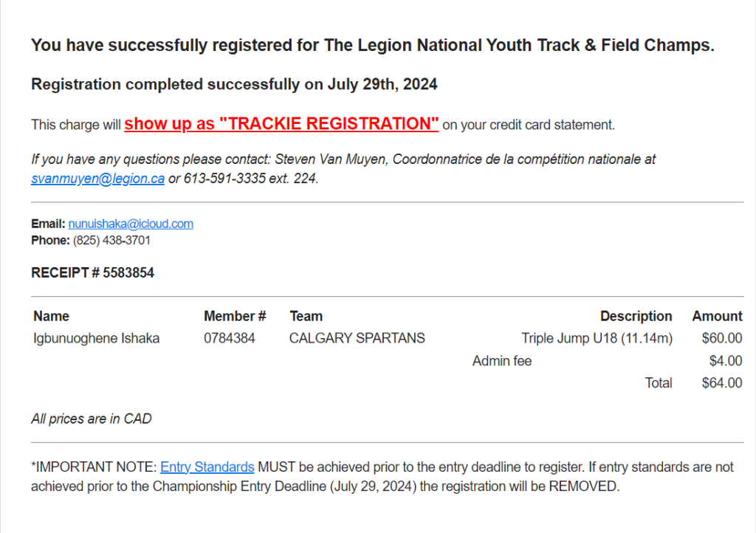This screenshot has height=533, width=756.
Task: Click the name Igbunuoghene Ishaka
Action: pyautogui.click(x=97, y=338)
